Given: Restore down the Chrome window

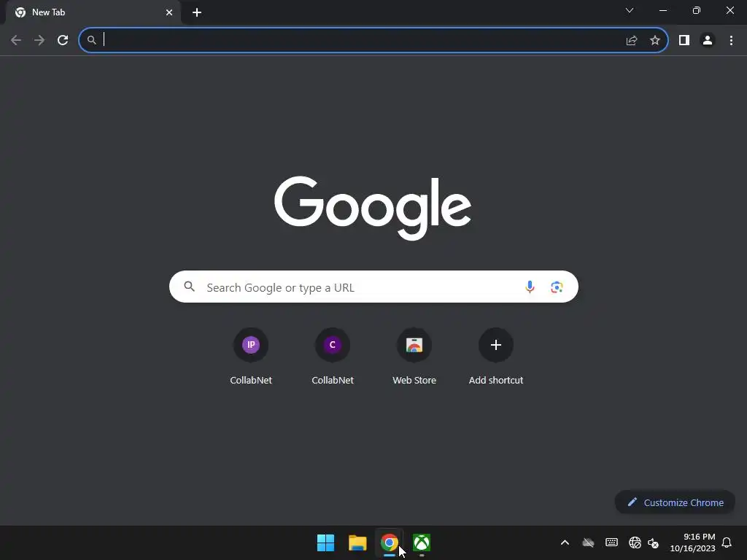Looking at the screenshot, I should 697,10.
